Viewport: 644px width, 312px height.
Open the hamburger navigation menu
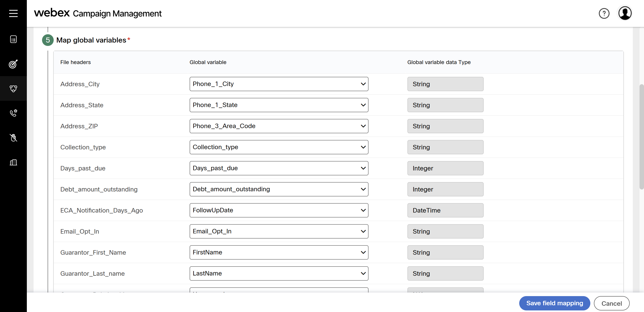[13, 13]
